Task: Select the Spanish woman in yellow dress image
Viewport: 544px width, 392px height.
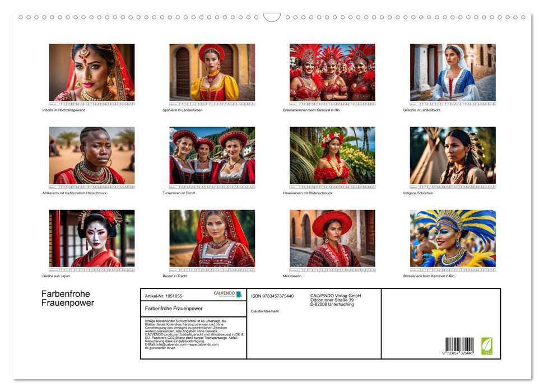Action: (x=212, y=72)
